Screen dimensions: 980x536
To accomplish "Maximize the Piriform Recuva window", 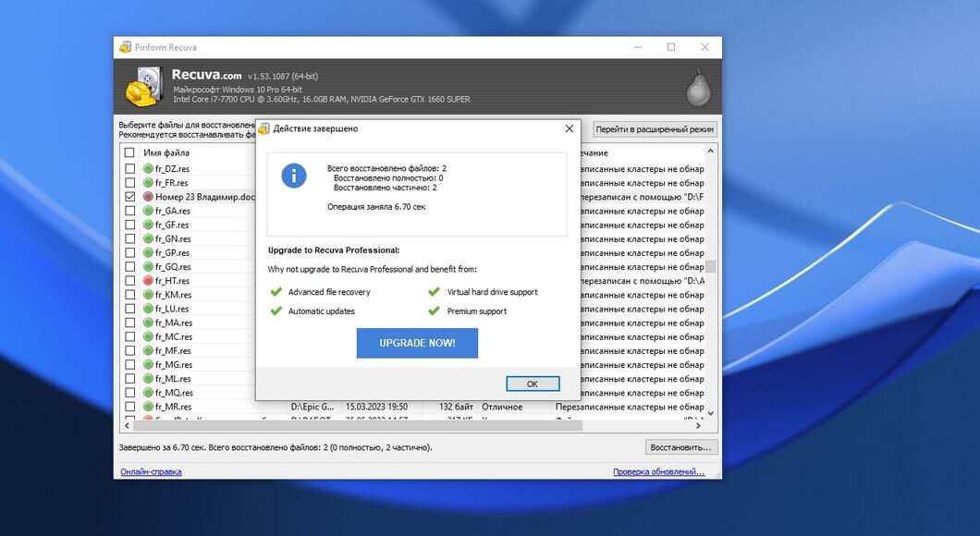I will pyautogui.click(x=671, y=47).
